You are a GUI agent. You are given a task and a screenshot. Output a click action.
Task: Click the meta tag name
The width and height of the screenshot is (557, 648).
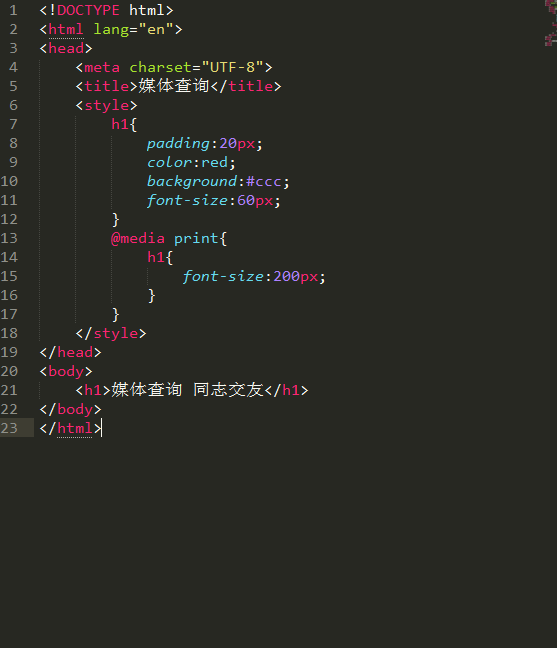tap(102, 67)
